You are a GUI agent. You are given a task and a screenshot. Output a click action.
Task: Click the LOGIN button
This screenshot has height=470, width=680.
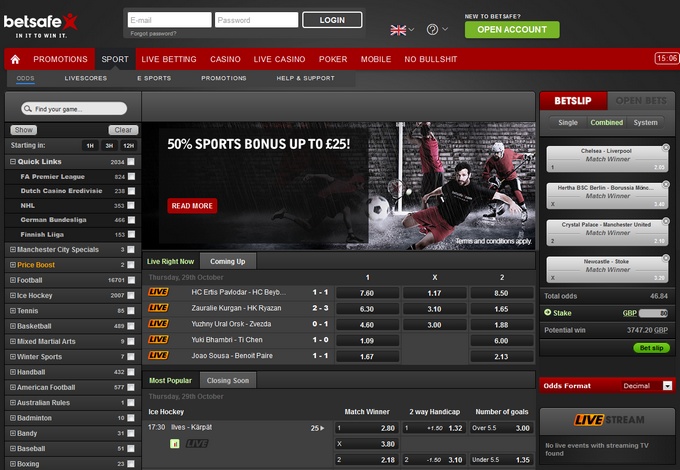click(x=332, y=20)
